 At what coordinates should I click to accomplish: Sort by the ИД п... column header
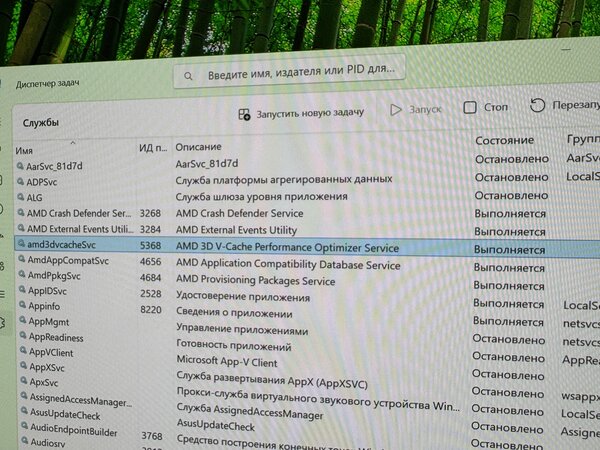153,148
